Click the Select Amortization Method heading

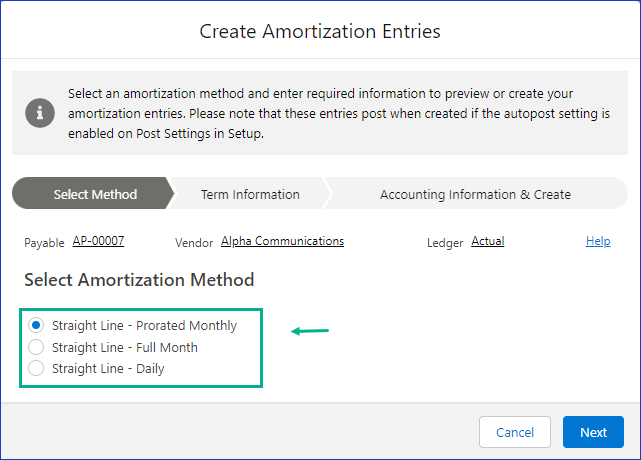(x=139, y=280)
